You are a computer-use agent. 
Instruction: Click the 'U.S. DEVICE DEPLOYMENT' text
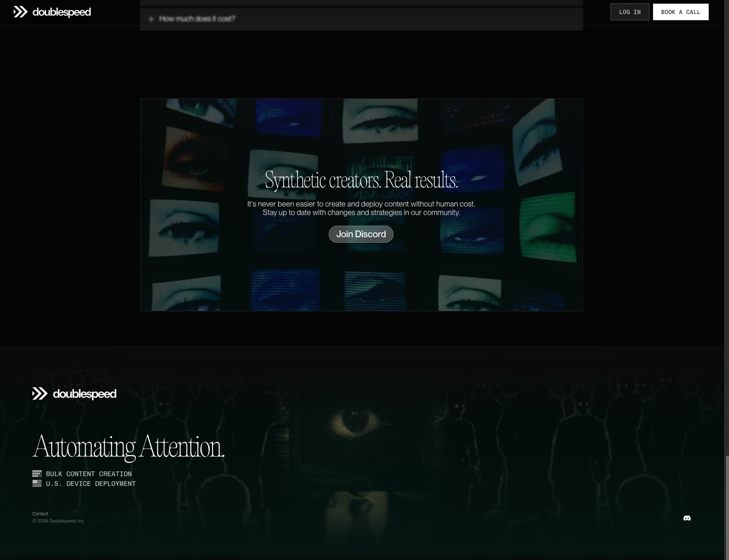pos(91,483)
